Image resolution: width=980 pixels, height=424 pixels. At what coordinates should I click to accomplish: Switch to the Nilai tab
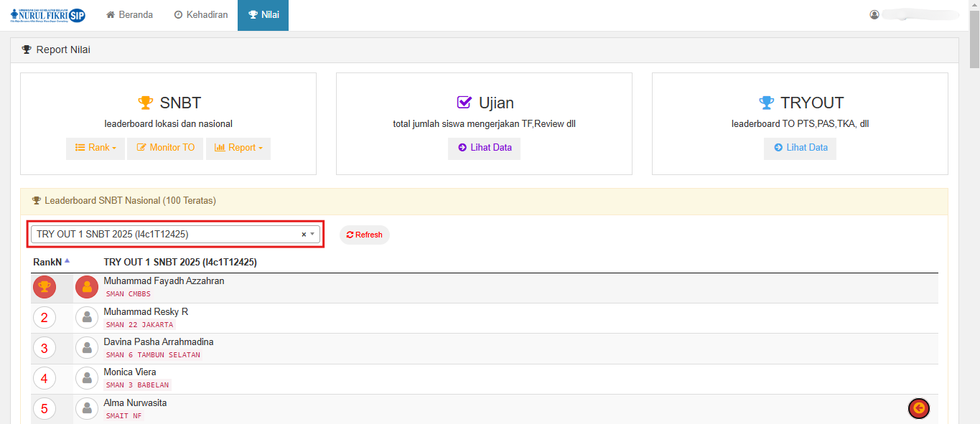pyautogui.click(x=263, y=15)
